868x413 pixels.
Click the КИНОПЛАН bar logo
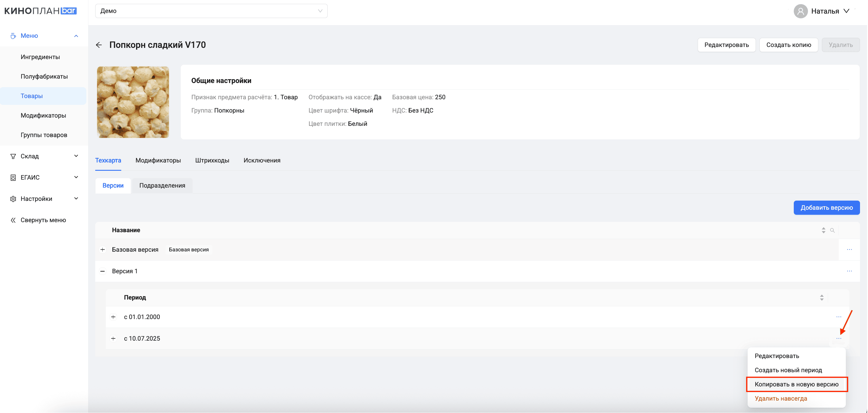coord(41,11)
